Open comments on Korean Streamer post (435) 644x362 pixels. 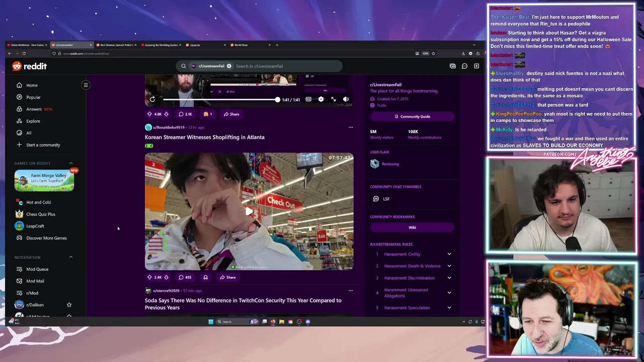tap(185, 277)
